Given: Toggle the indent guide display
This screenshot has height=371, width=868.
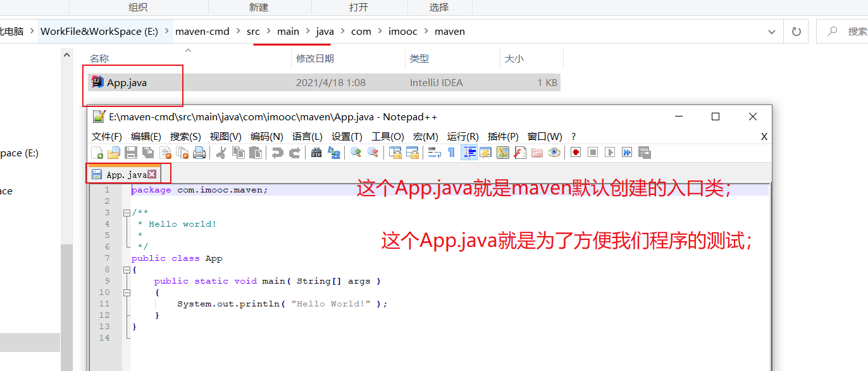Looking at the screenshot, I should [x=469, y=153].
